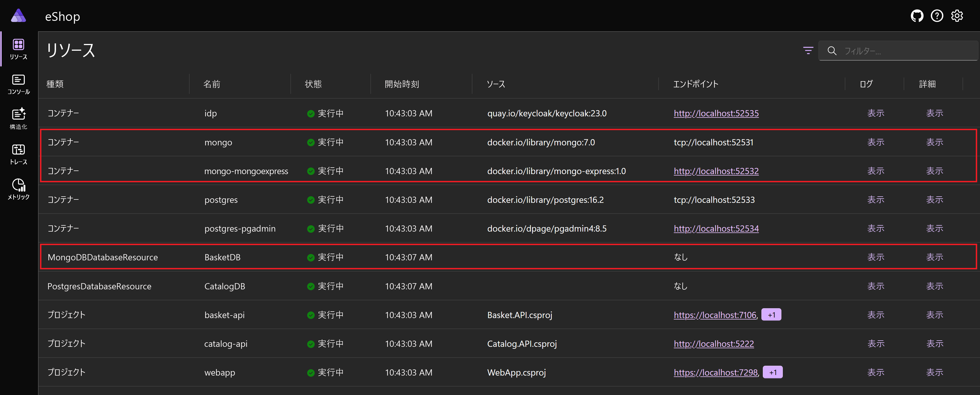This screenshot has height=395, width=980.
Task: Open the help question mark icon
Action: click(937, 16)
